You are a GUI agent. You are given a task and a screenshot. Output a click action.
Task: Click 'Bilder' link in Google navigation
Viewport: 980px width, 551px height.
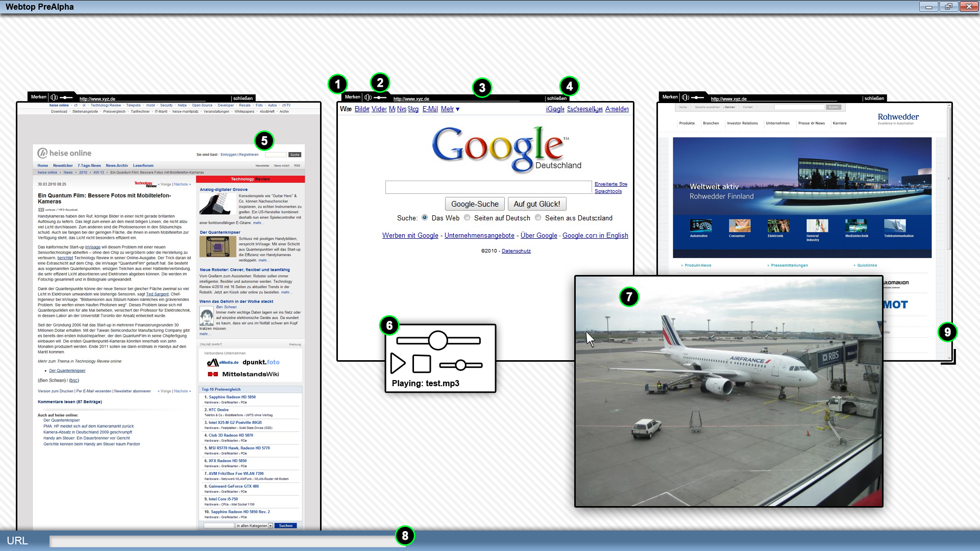point(362,109)
